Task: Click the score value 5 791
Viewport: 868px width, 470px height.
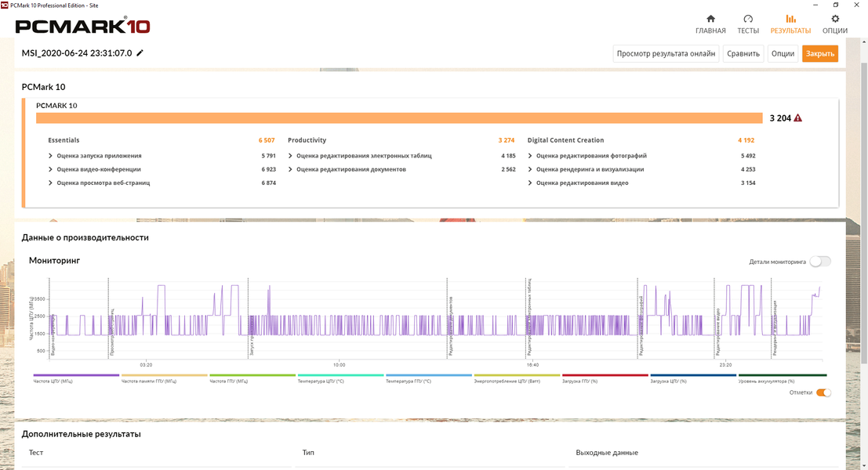Action: (268, 156)
